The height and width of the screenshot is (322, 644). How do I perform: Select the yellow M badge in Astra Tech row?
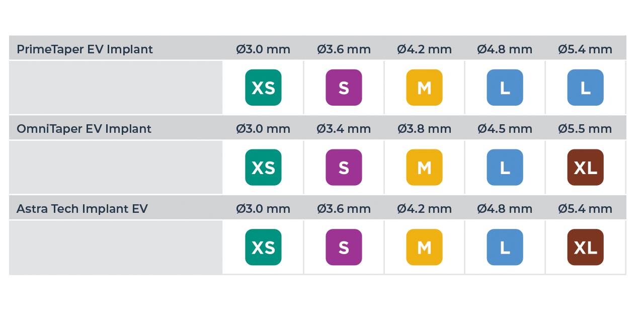point(424,247)
